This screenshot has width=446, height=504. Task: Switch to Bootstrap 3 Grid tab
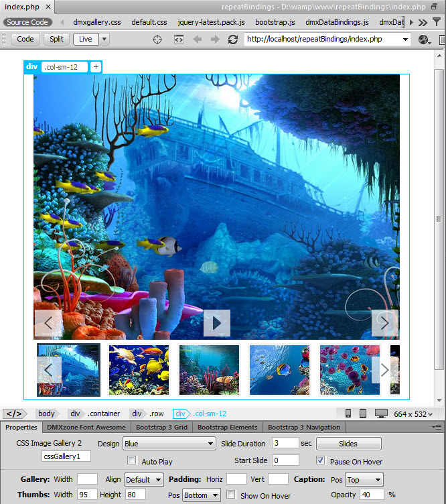(161, 428)
